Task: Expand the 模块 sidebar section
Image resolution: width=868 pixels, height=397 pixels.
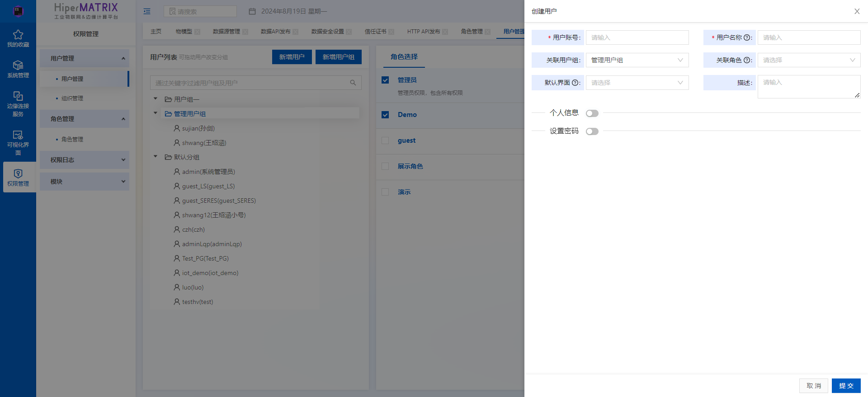Action: click(85, 182)
